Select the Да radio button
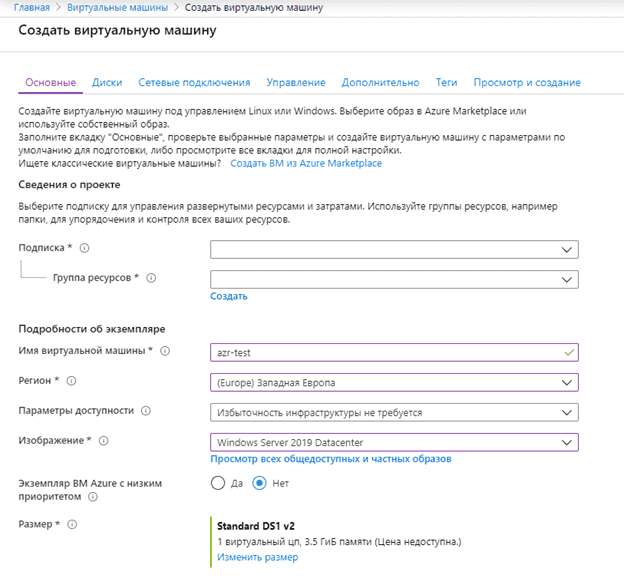 [218, 483]
